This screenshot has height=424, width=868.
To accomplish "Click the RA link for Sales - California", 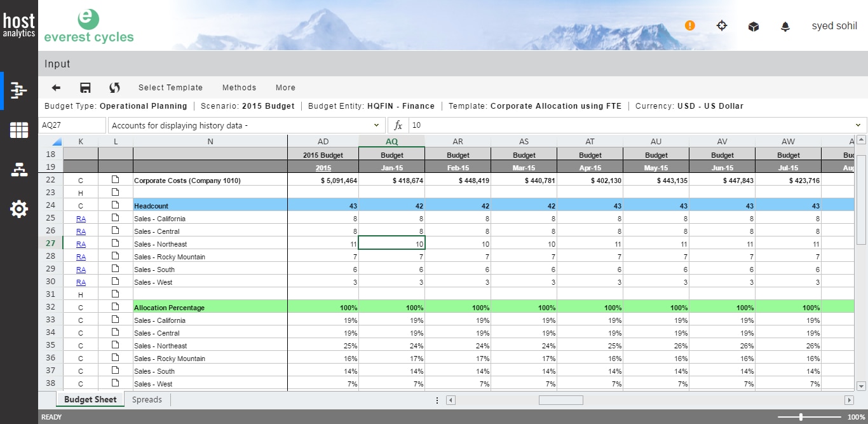I will pos(81,219).
